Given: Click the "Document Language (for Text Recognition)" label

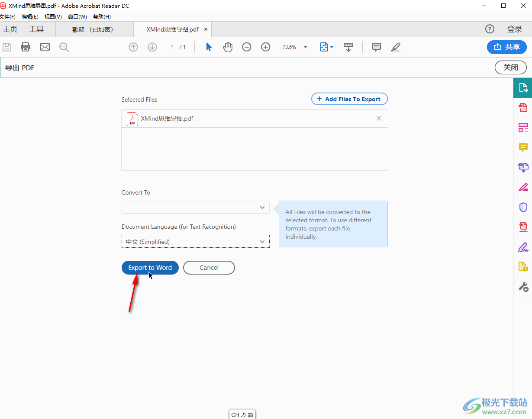Looking at the screenshot, I should pyautogui.click(x=179, y=227).
